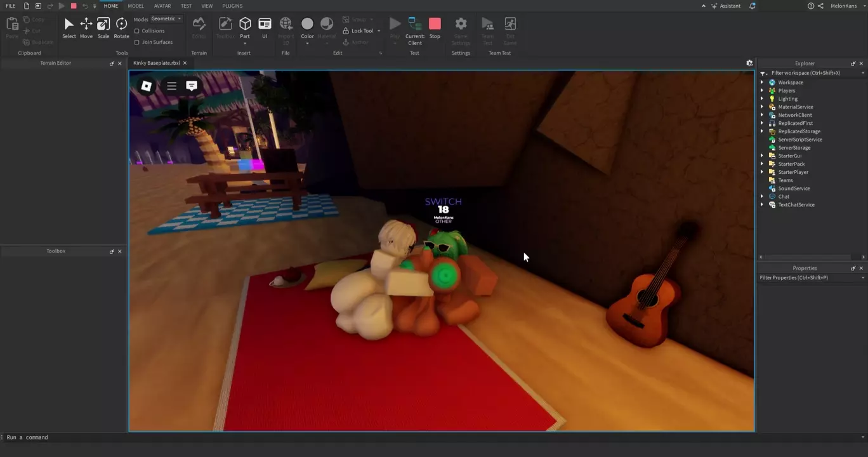
Task: Open the Geometric mode dropdown
Action: click(166, 19)
